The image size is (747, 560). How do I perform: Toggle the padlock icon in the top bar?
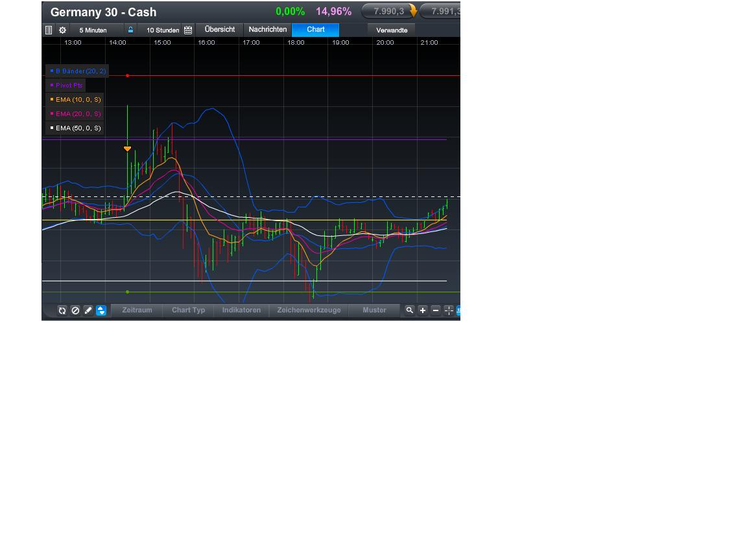pyautogui.click(x=130, y=30)
